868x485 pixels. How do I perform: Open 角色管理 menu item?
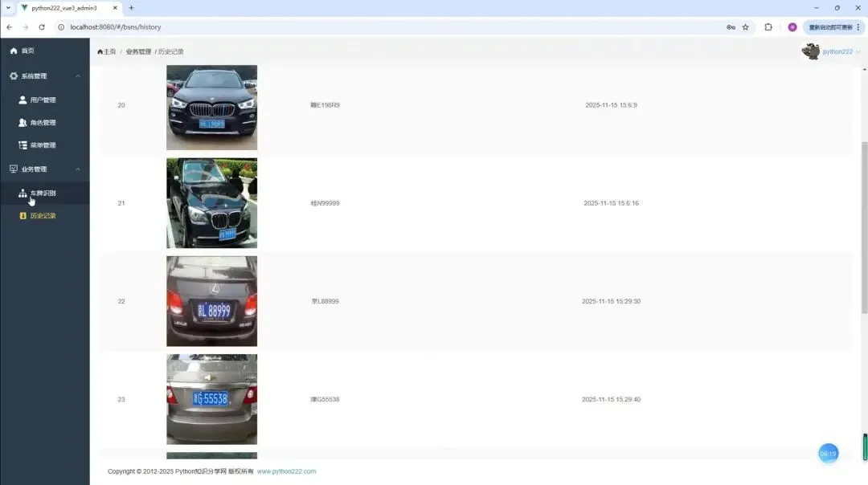coord(44,122)
